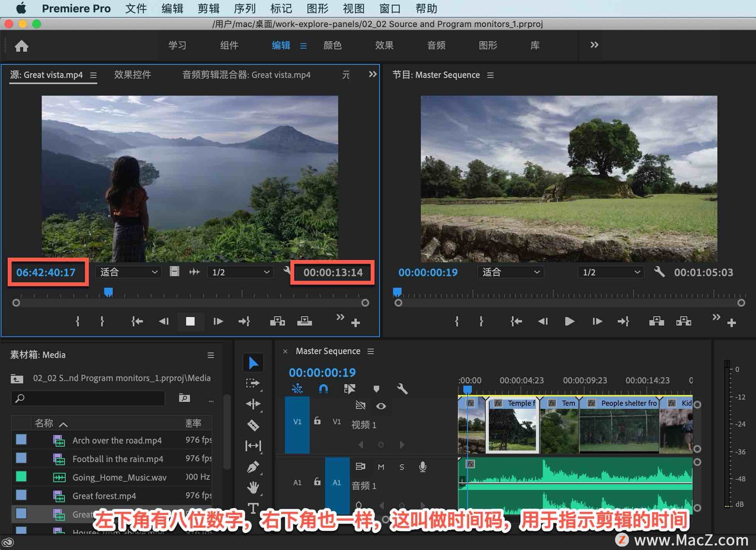
Task: Open source monitor zoom level dropdown
Action: pos(128,272)
